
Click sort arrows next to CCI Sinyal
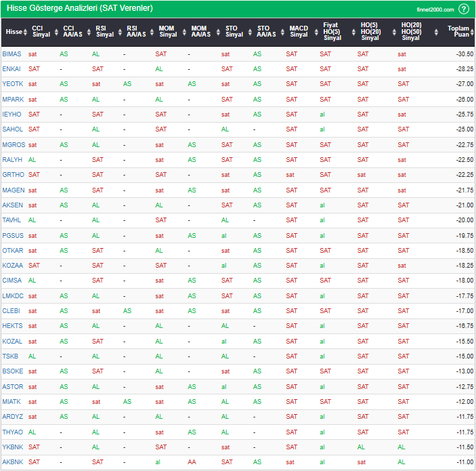[56, 32]
